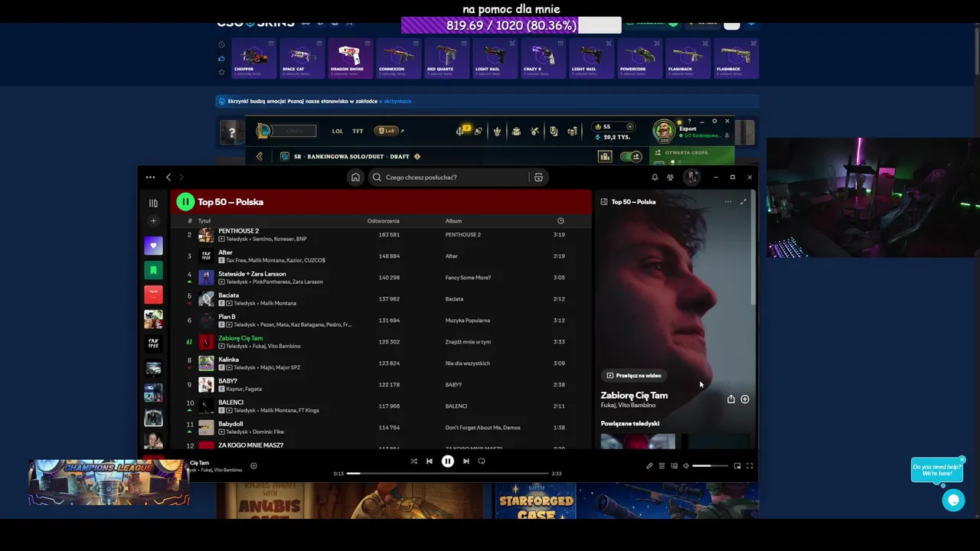This screenshot has height=551, width=980.
Task: Toggle the lyrics microphone icon
Action: tap(649, 466)
